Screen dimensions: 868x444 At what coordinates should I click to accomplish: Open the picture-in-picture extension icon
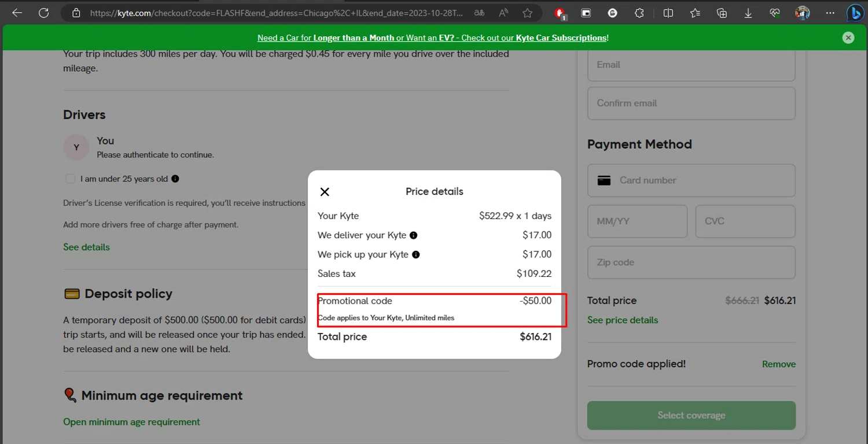(586, 13)
